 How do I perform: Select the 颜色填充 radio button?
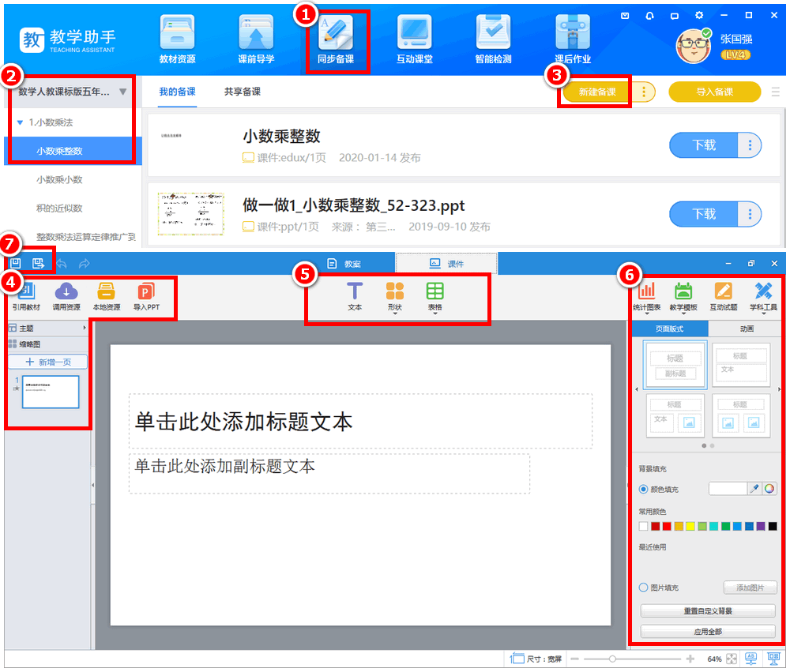click(644, 490)
